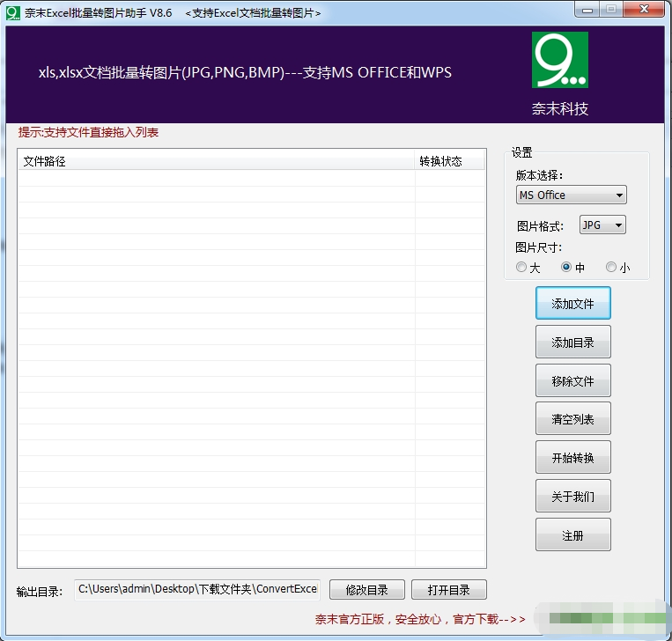Select the 大 image size option
The height and width of the screenshot is (641, 672).
click(522, 268)
